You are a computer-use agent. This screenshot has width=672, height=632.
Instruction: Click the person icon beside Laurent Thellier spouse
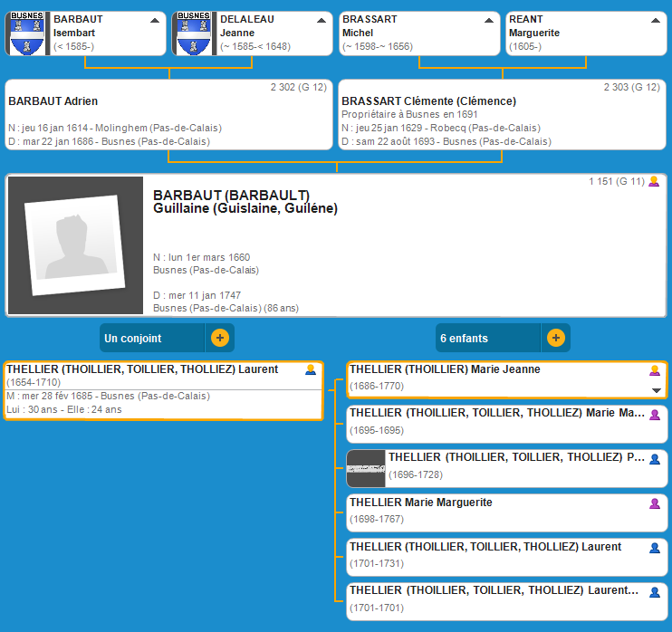[311, 369]
